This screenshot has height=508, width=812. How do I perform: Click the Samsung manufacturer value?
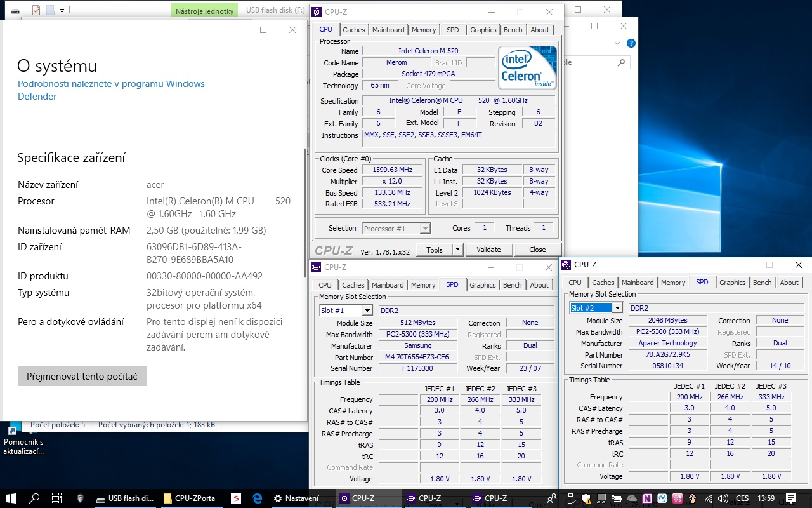coord(417,345)
